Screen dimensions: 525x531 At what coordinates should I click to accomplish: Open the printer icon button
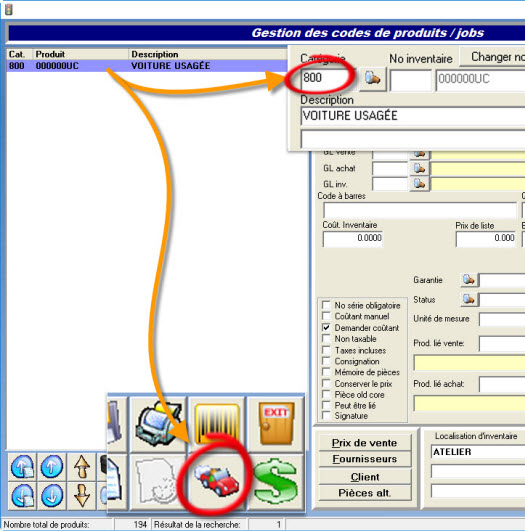[158, 424]
